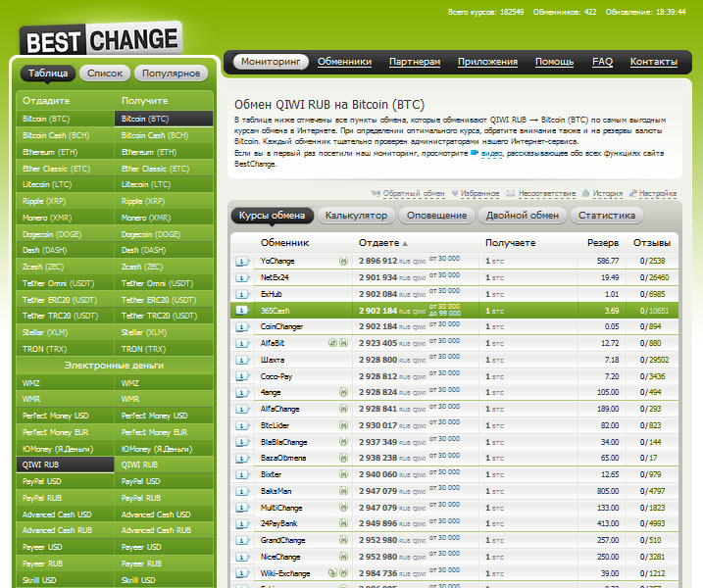
Task: Open info icon for NetEx24 row
Action: (x=242, y=278)
